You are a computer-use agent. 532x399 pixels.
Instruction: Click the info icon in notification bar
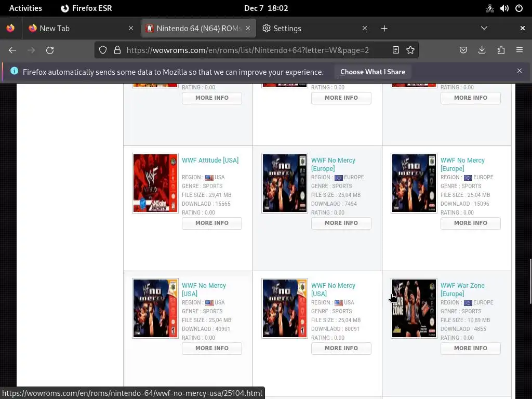(x=14, y=71)
